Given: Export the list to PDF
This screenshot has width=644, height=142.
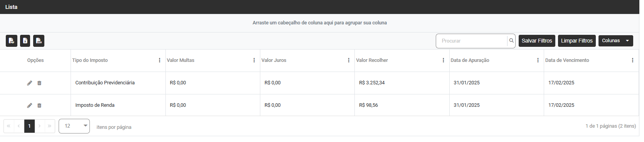Looking at the screenshot, I should pos(12,41).
